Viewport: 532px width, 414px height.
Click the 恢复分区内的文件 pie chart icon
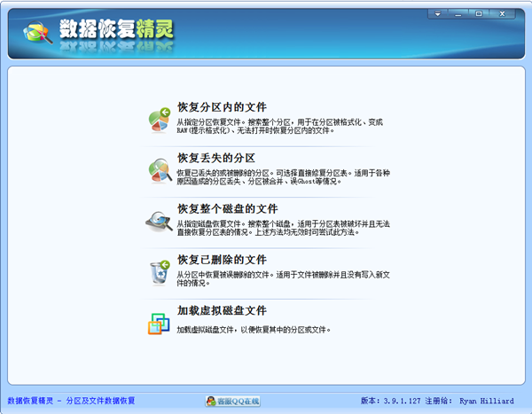tap(160, 116)
